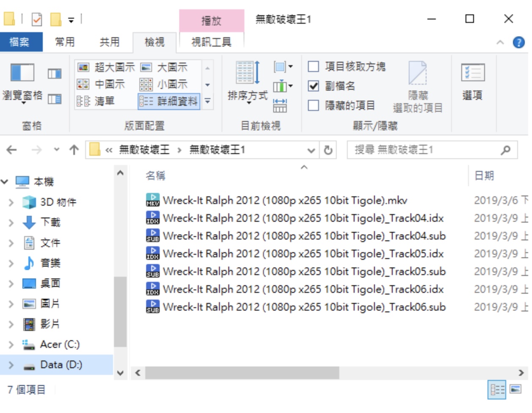Viewport: 532px width, 413px height.
Task: Select 中圖示 medium icons layout
Action: [x=101, y=84]
